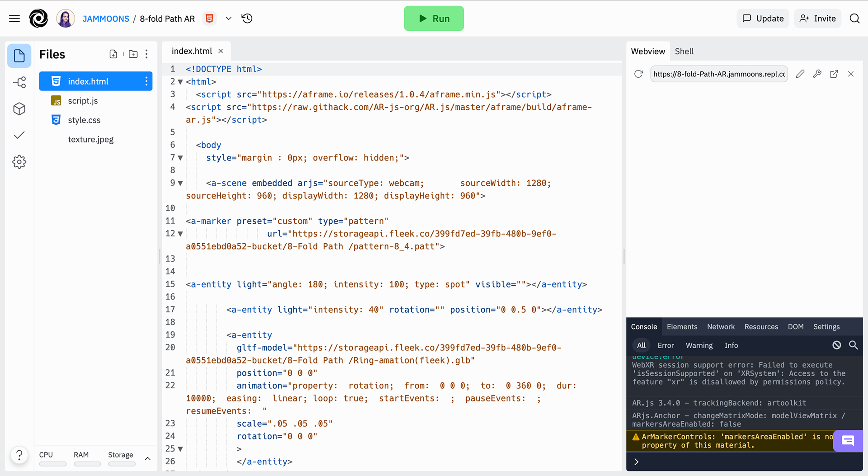
Task: Select the Files sidebar icon
Action: click(19, 56)
